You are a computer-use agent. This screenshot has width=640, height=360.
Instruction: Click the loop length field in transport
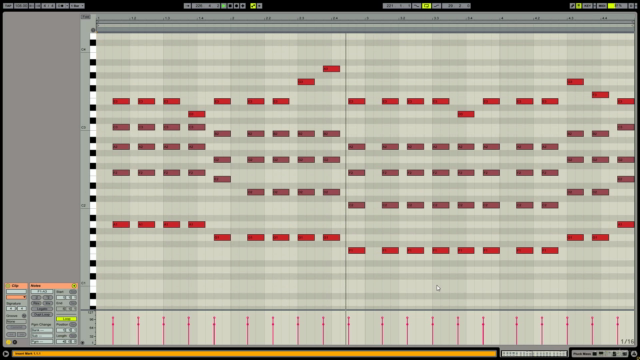click(456, 6)
